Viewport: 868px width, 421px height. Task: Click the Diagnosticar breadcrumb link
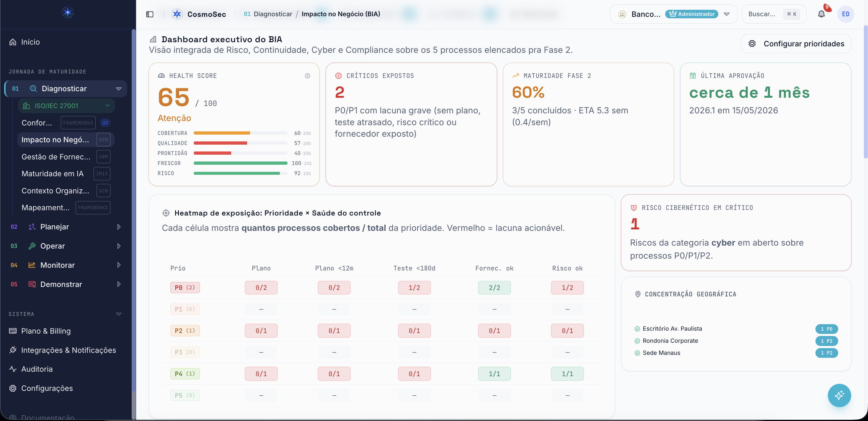pyautogui.click(x=273, y=14)
